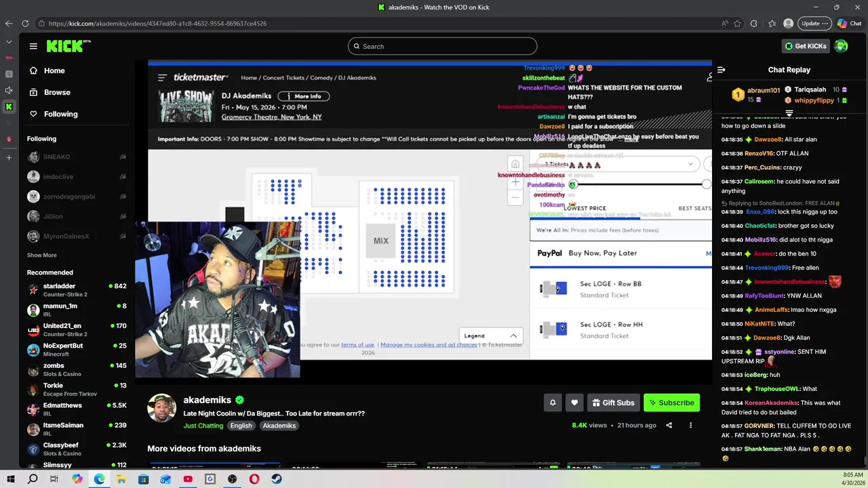Screen dimensions: 868x488
Task: Click the Gift Subs button
Action: pyautogui.click(x=613, y=403)
